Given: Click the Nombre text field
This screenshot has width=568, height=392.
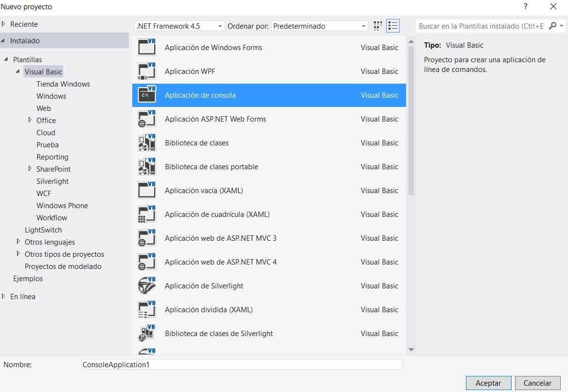Looking at the screenshot, I should [x=242, y=364].
